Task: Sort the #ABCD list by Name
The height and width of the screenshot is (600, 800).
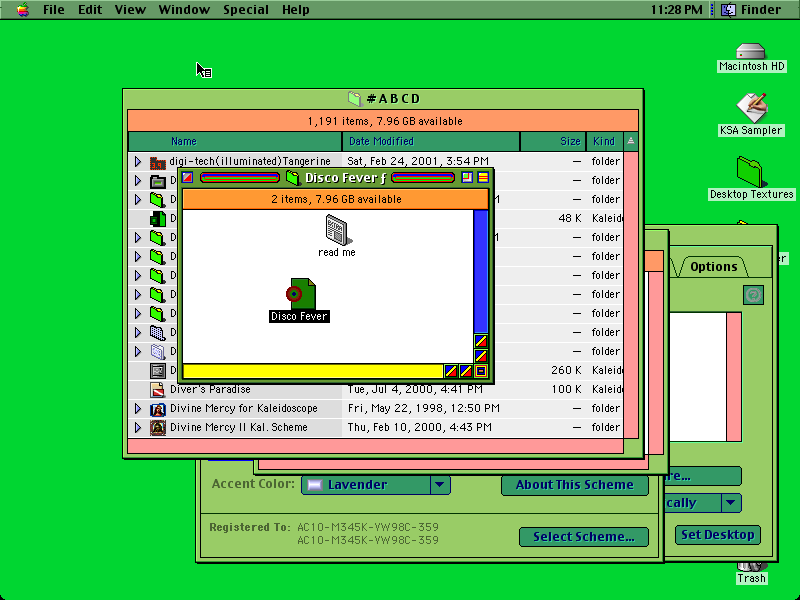Action: pyautogui.click(x=235, y=141)
